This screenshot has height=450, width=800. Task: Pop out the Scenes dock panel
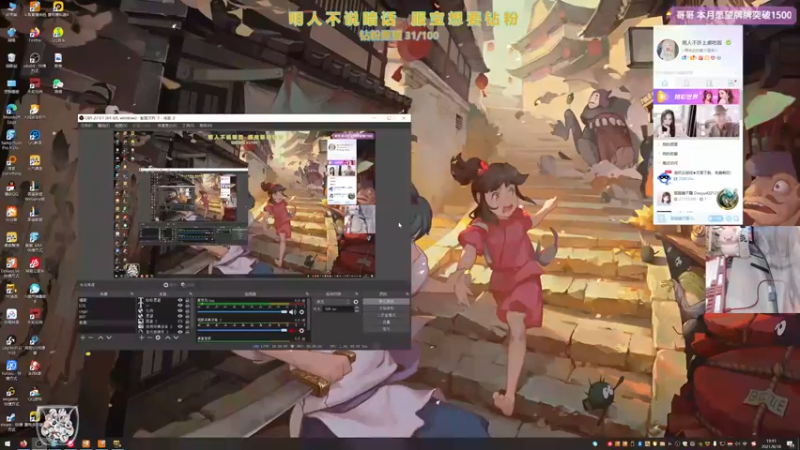click(132, 294)
